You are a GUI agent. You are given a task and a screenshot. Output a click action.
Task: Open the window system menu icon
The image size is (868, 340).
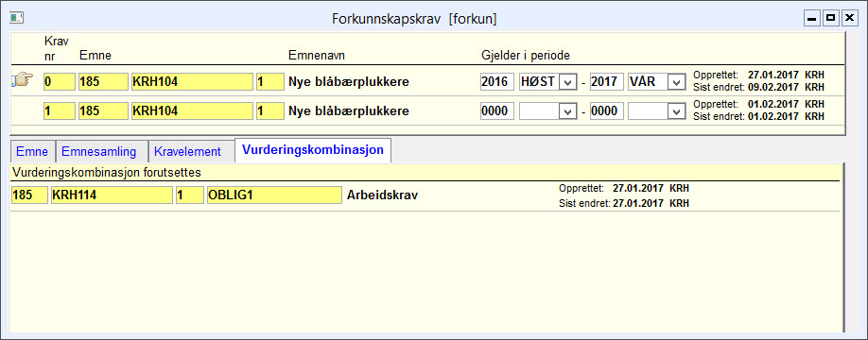coord(16,18)
